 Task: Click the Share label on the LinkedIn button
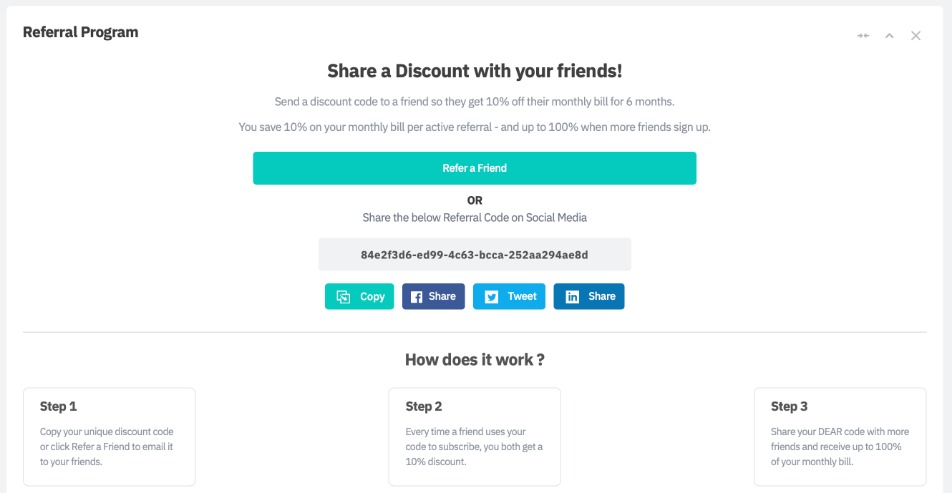pos(602,297)
